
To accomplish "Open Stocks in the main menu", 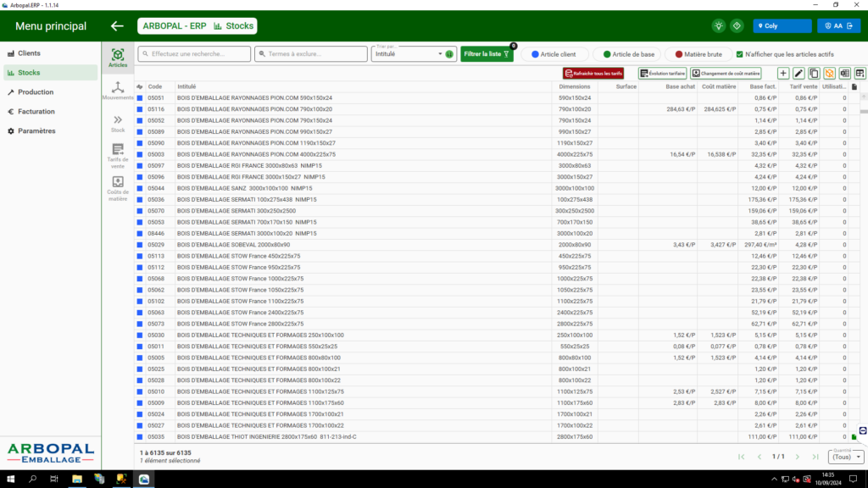I will point(50,73).
